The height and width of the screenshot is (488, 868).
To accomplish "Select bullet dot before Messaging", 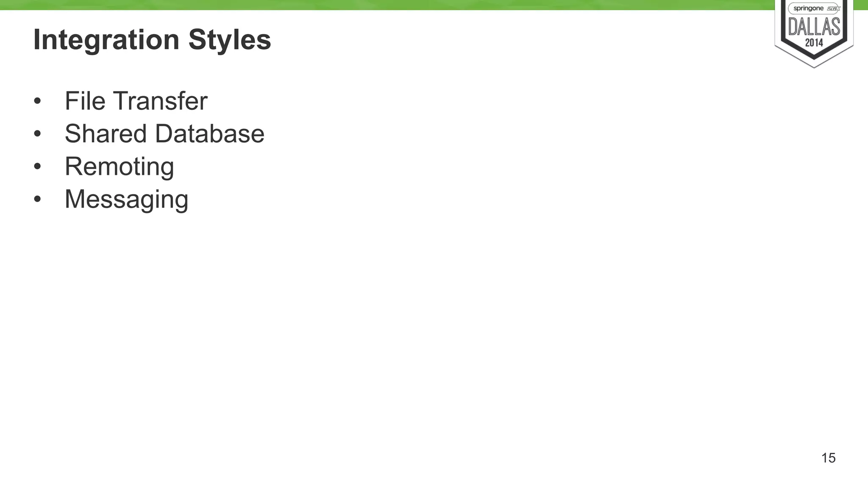I will 37,199.
